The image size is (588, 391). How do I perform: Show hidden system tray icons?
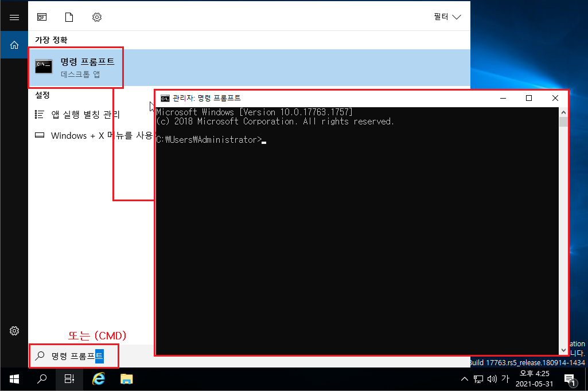464,379
